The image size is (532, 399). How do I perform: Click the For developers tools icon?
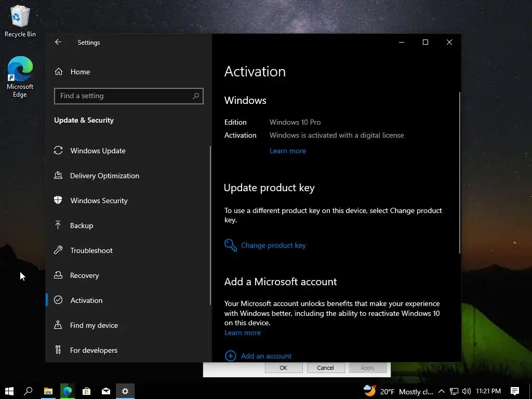[58, 350]
